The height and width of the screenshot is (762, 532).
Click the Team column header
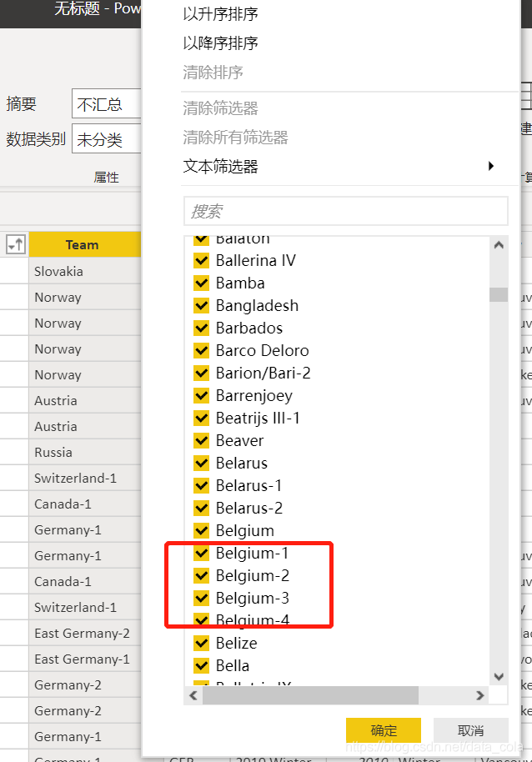(85, 244)
